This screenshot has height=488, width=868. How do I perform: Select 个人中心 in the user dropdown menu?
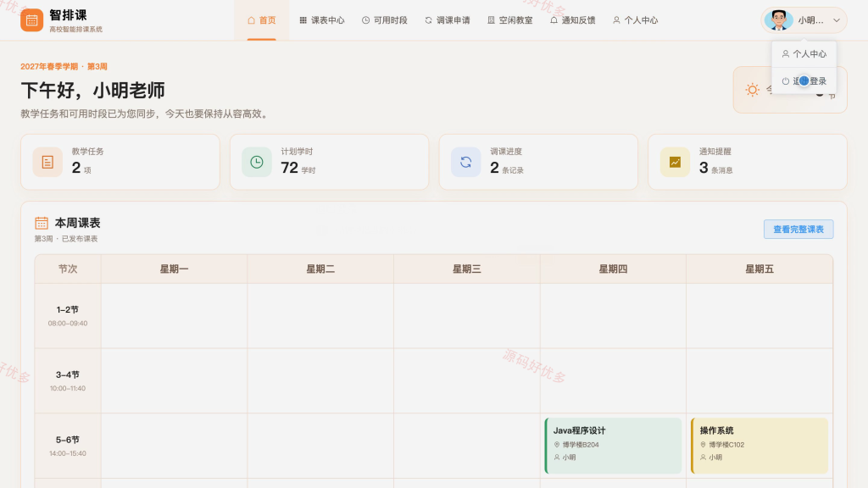pyautogui.click(x=804, y=53)
